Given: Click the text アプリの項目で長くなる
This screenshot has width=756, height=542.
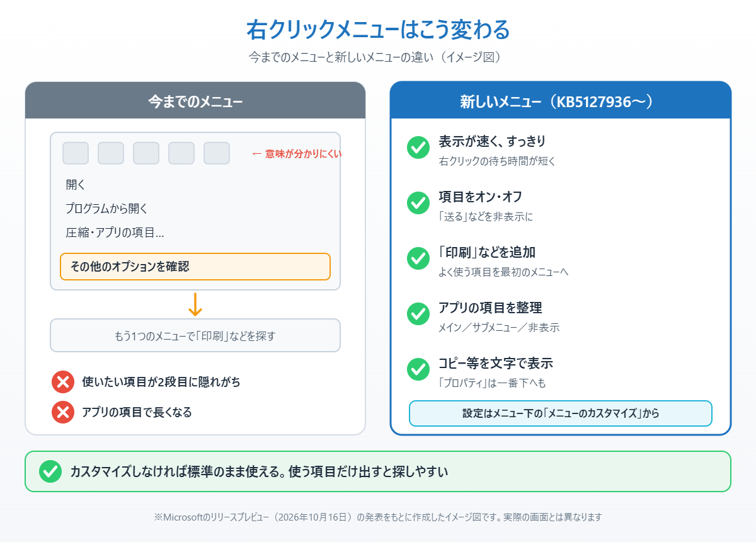Looking at the screenshot, I should [137, 412].
